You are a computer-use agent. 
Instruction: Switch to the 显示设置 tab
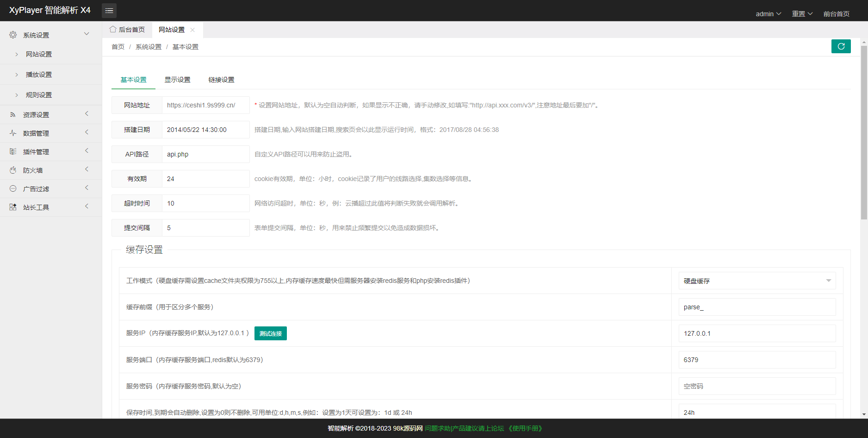coord(177,80)
